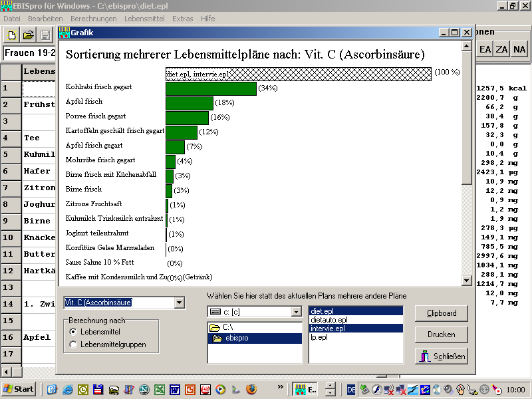Click the EA toolbar button
532x399 pixels.
pyautogui.click(x=485, y=49)
